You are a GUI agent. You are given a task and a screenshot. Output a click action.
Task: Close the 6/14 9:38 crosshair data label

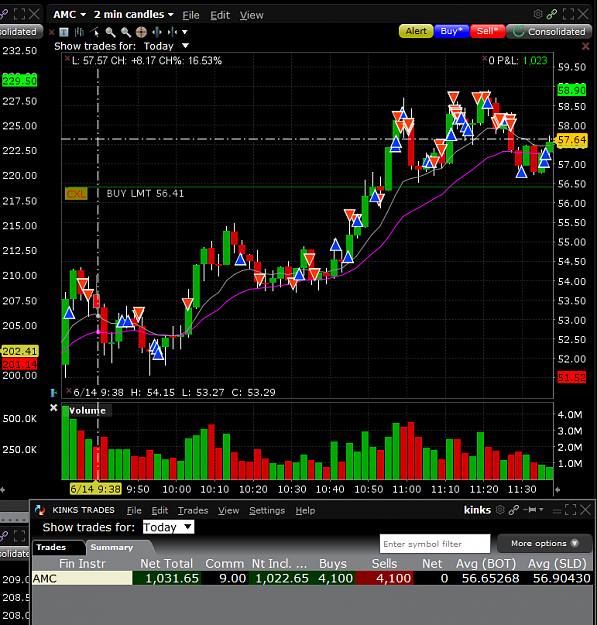point(69,390)
